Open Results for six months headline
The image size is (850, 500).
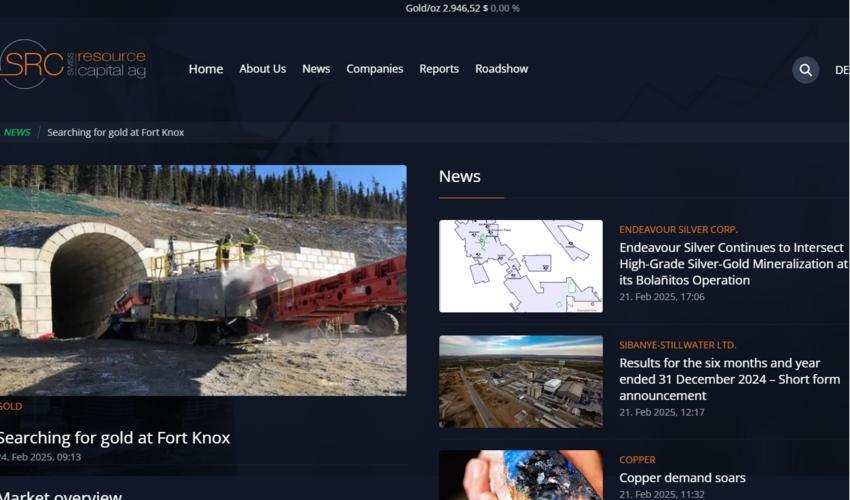coord(730,379)
